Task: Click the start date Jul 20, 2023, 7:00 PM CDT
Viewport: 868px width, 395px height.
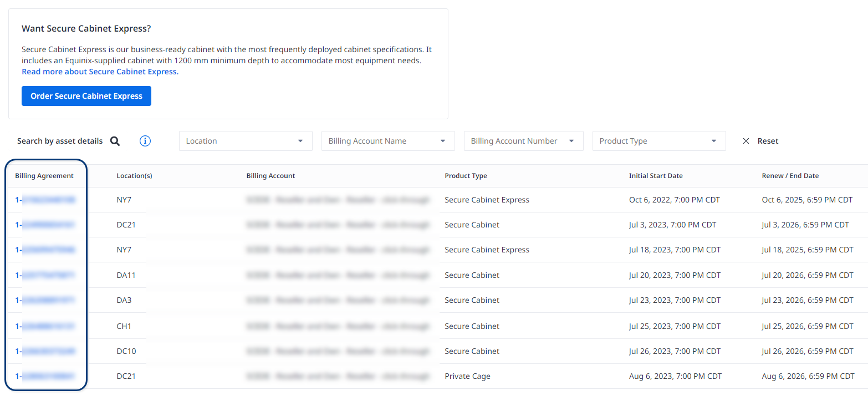Action: [675, 275]
